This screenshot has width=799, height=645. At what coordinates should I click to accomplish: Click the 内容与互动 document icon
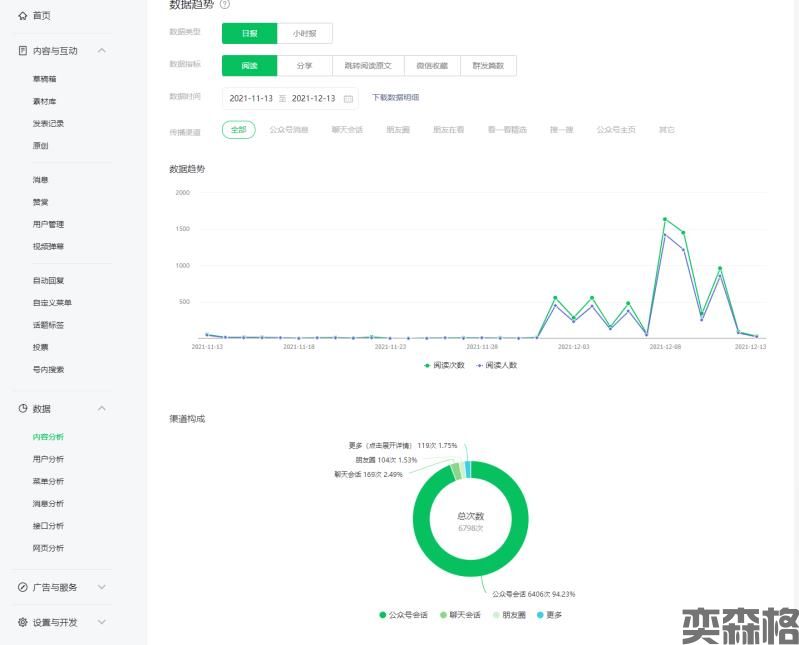pyautogui.click(x=22, y=50)
